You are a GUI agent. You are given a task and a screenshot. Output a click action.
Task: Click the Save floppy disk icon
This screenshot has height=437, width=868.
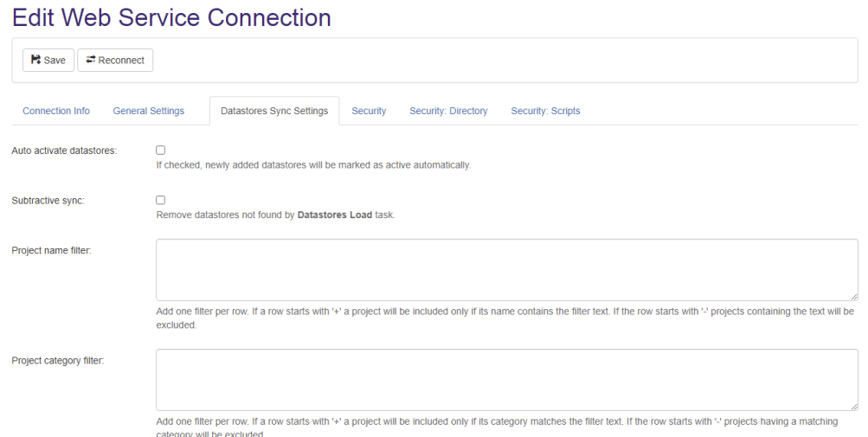(35, 61)
